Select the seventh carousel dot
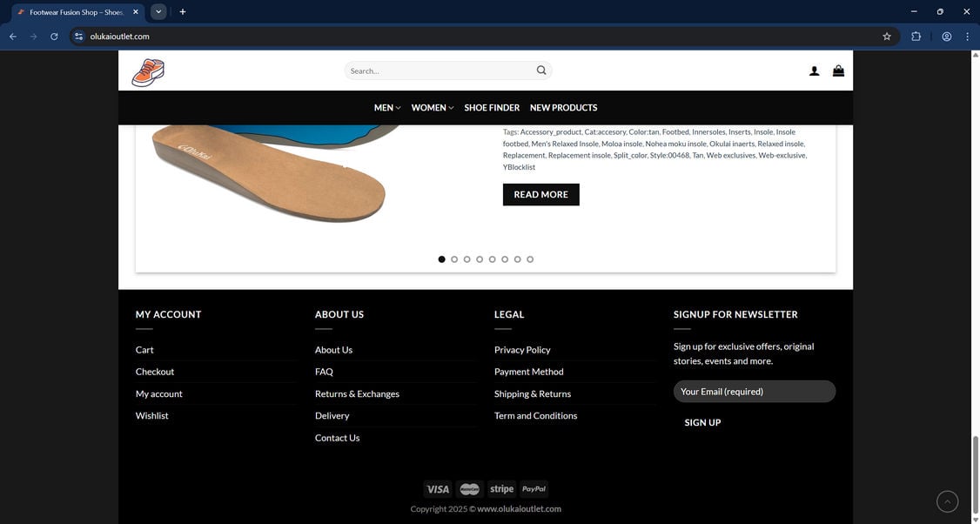The image size is (980, 524). click(x=518, y=259)
